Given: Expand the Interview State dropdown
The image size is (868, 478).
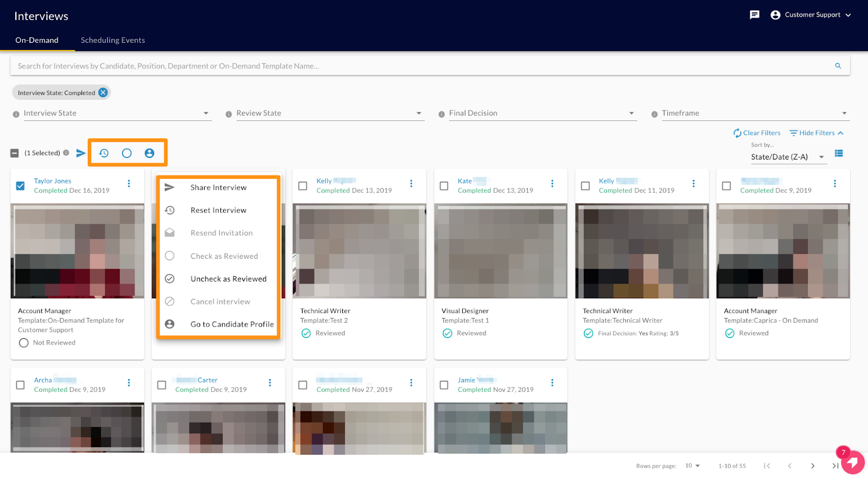Looking at the screenshot, I should [x=117, y=113].
